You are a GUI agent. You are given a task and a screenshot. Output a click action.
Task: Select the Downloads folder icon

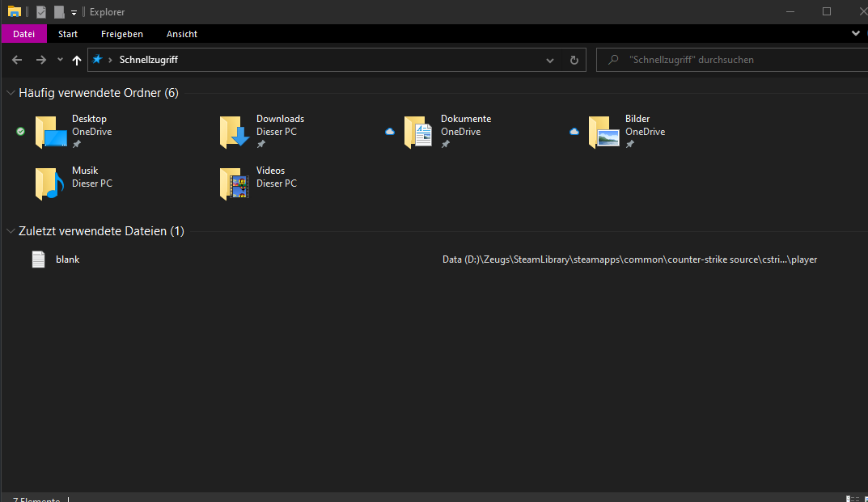(235, 132)
